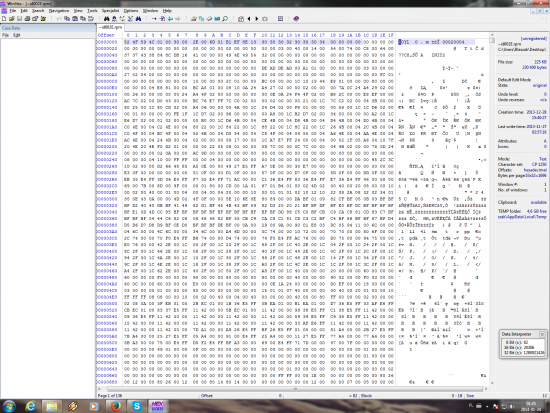Viewport: 550px width, 413px height.
Task: Select the open .spm file tab
Action: click(x=110, y=27)
